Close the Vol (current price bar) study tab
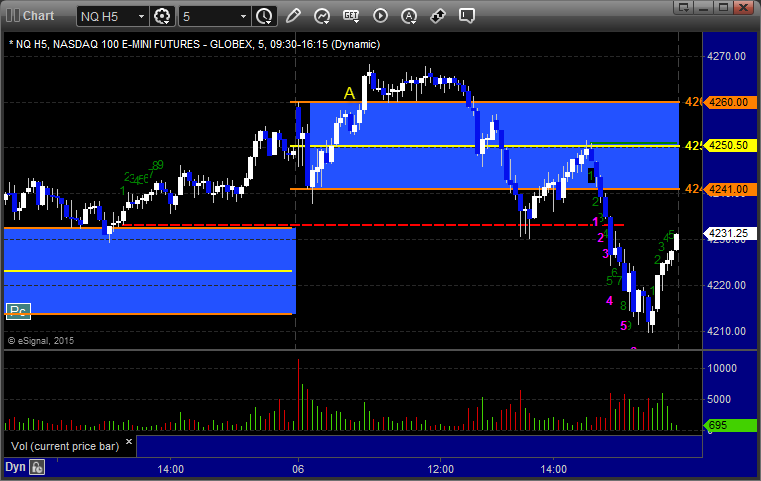The width and height of the screenshot is (761, 481). [129, 442]
